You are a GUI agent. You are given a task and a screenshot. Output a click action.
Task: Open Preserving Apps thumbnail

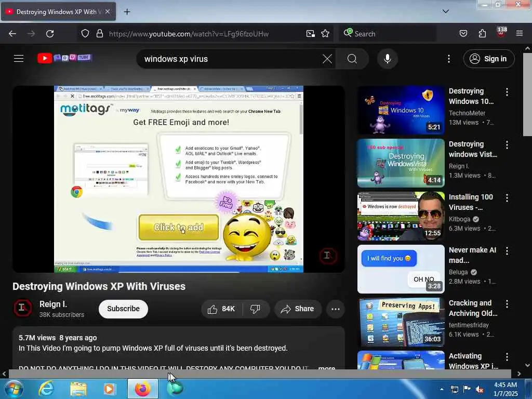pos(401,322)
